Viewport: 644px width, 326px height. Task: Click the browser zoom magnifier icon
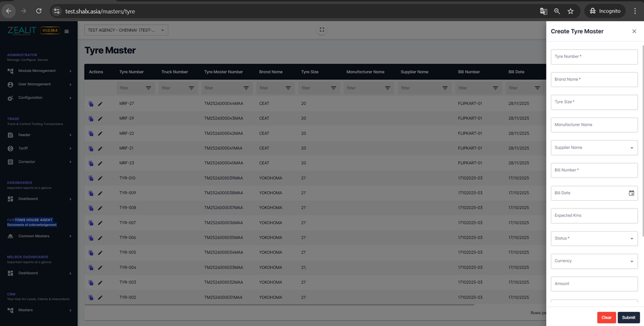click(557, 11)
